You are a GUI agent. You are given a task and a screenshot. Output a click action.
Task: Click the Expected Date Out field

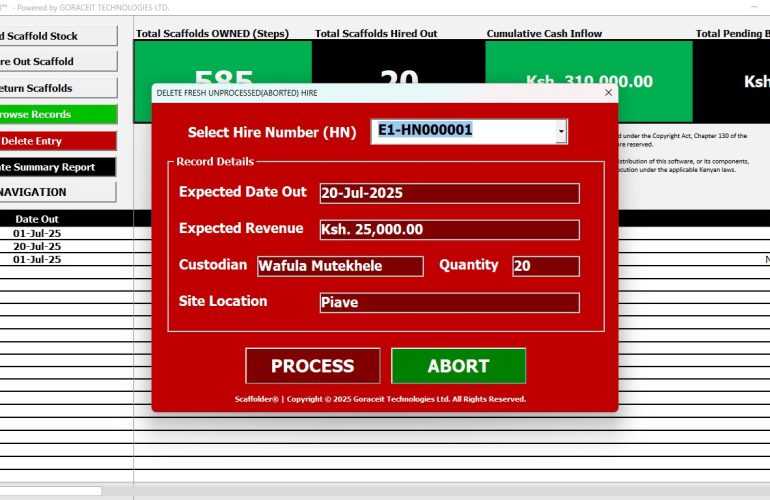449,193
